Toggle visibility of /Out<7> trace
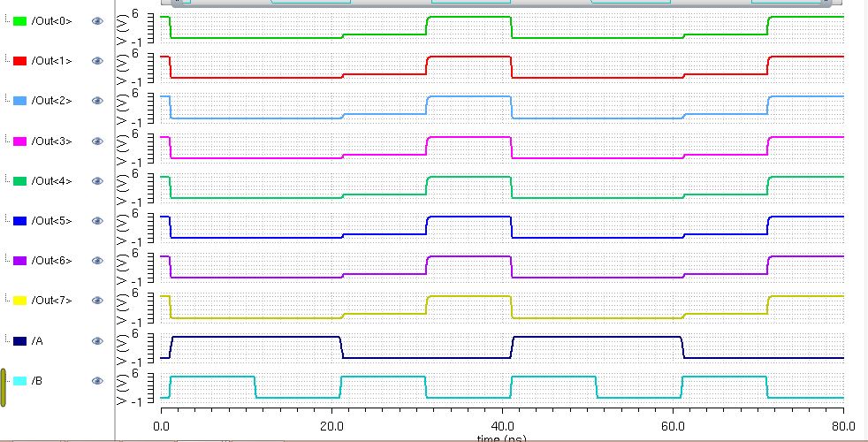This screenshot has width=868, height=442. click(x=97, y=301)
